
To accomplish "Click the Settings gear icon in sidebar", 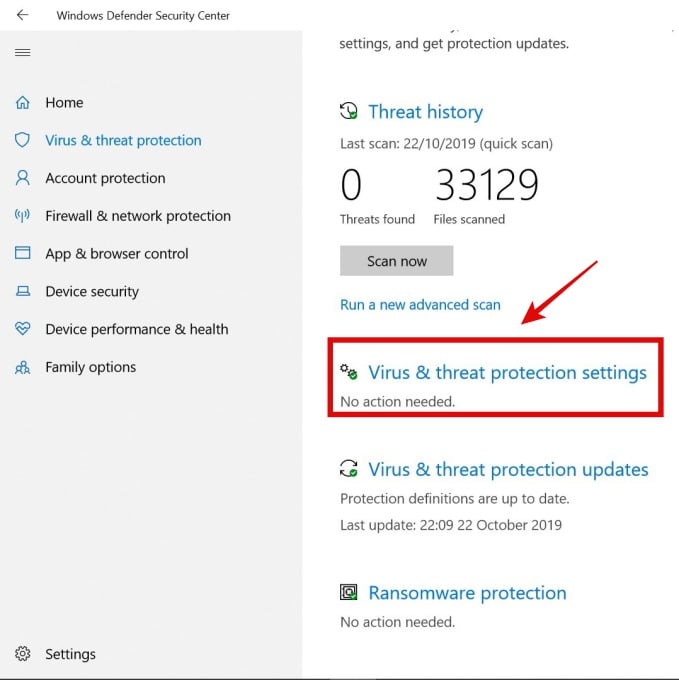I will click(22, 654).
